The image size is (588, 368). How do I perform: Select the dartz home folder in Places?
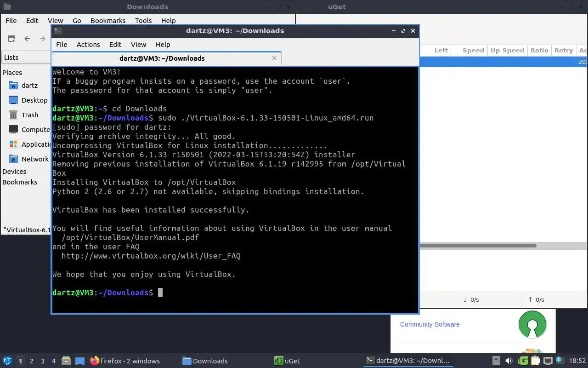(x=29, y=86)
